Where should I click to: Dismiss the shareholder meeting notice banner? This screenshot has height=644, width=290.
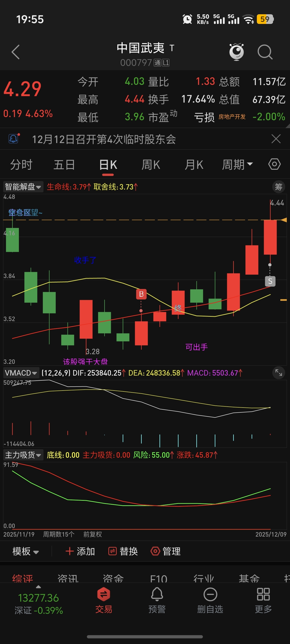pyautogui.click(x=276, y=139)
